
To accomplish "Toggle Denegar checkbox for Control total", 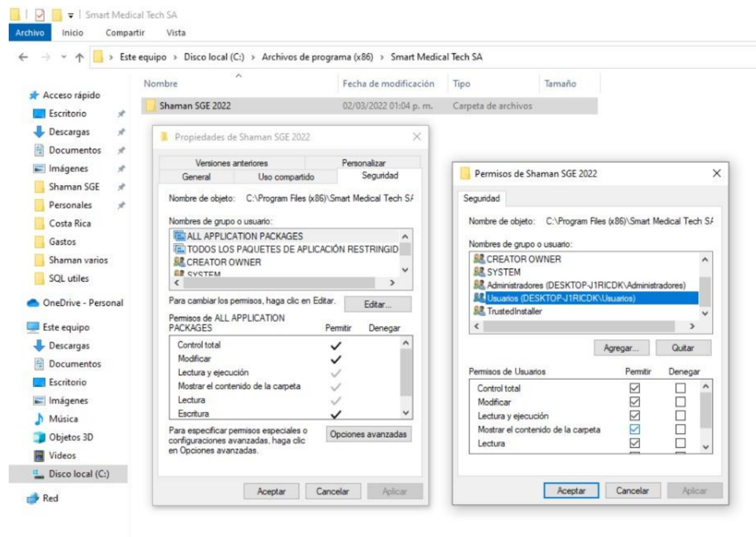I will coord(680,388).
